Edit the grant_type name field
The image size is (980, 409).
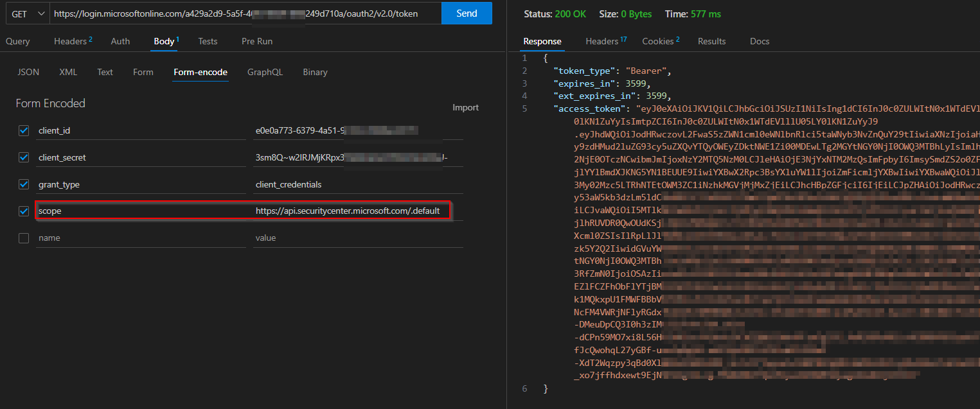[x=141, y=184]
